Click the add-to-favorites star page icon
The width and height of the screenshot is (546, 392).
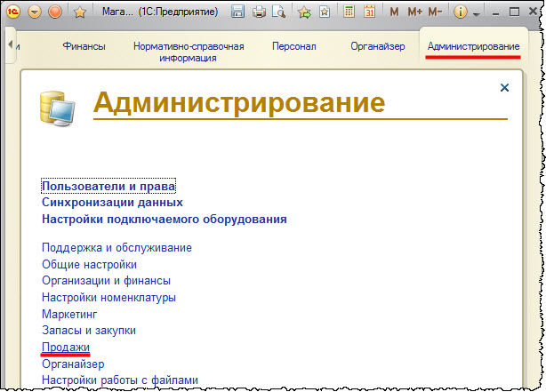tap(325, 12)
